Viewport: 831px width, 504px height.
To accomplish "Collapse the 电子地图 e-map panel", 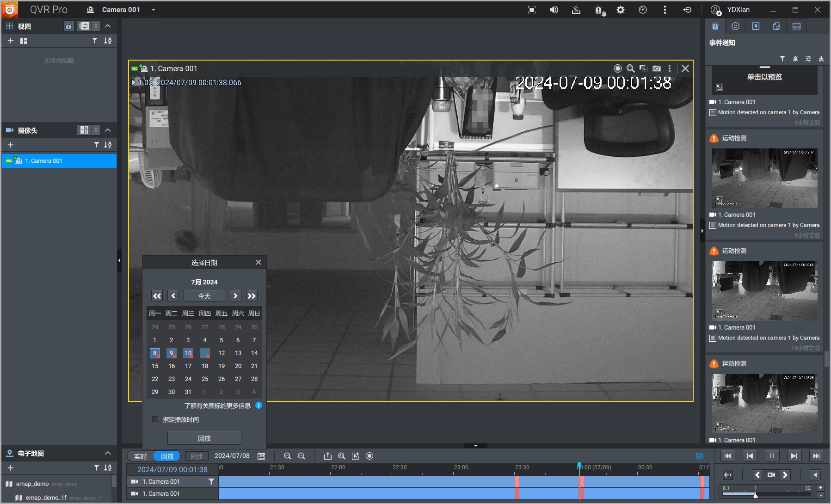I will [x=108, y=453].
